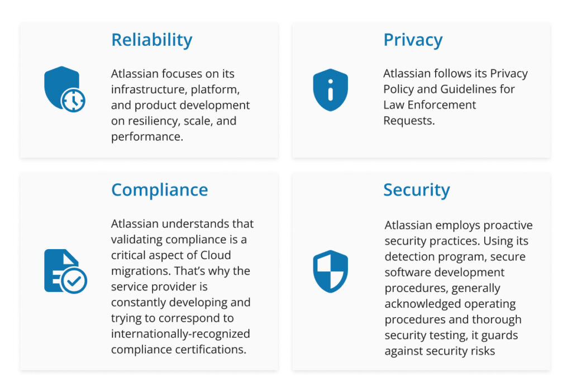Click the Reliability description paragraph

180,105
